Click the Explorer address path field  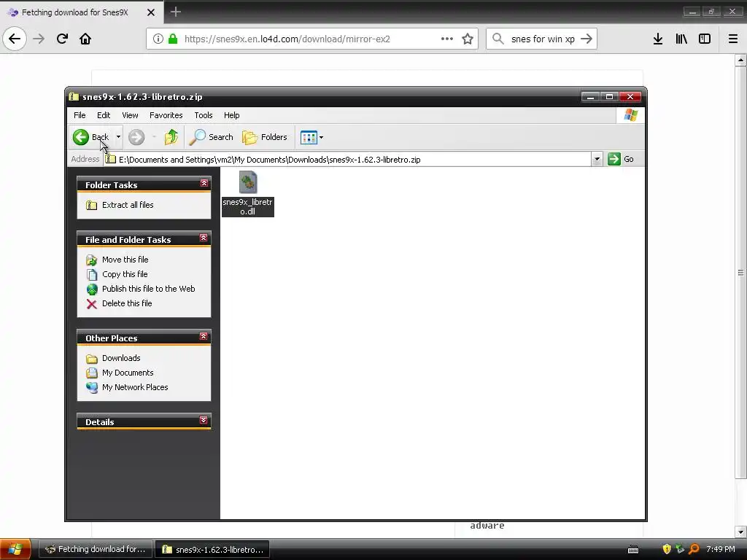348,160
